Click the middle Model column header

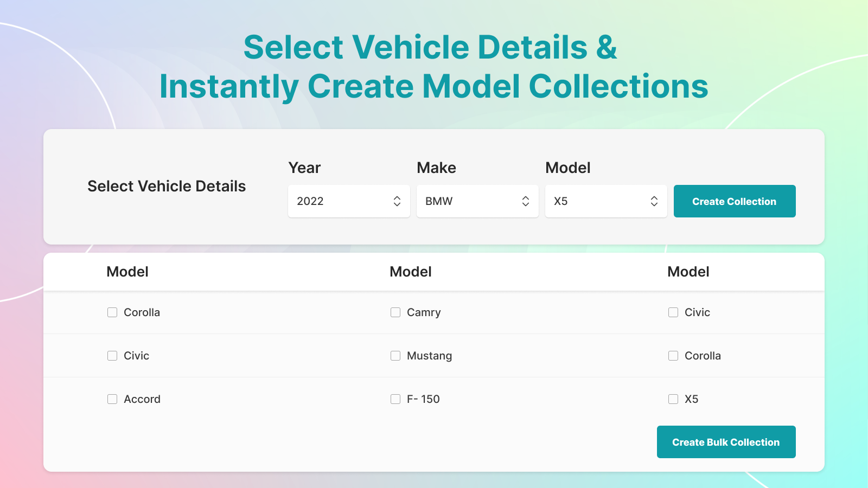coord(410,272)
